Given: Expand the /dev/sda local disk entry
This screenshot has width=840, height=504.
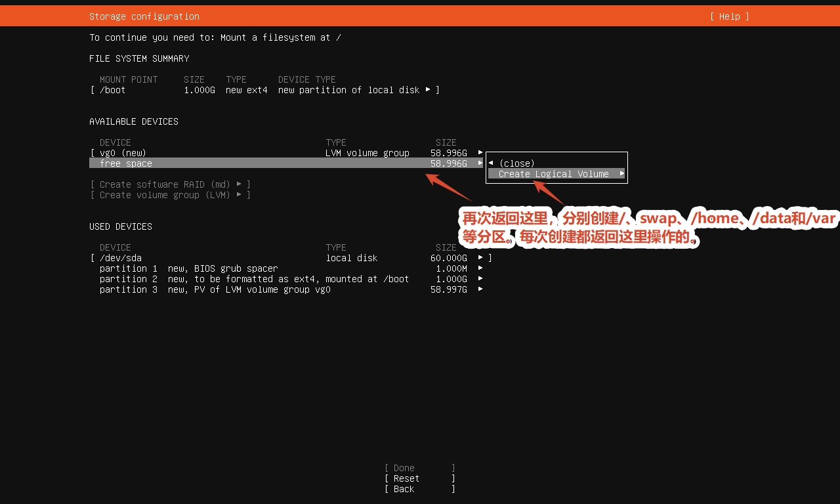Looking at the screenshot, I should [291, 258].
